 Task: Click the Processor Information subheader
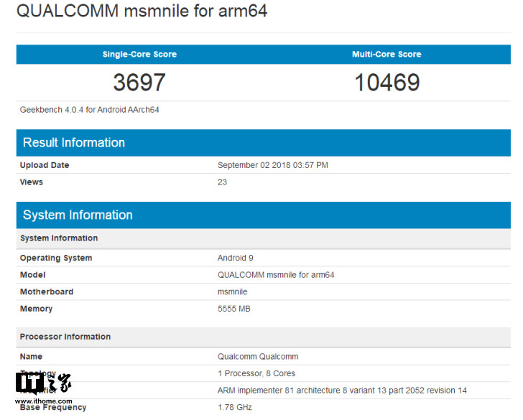[x=264, y=337]
